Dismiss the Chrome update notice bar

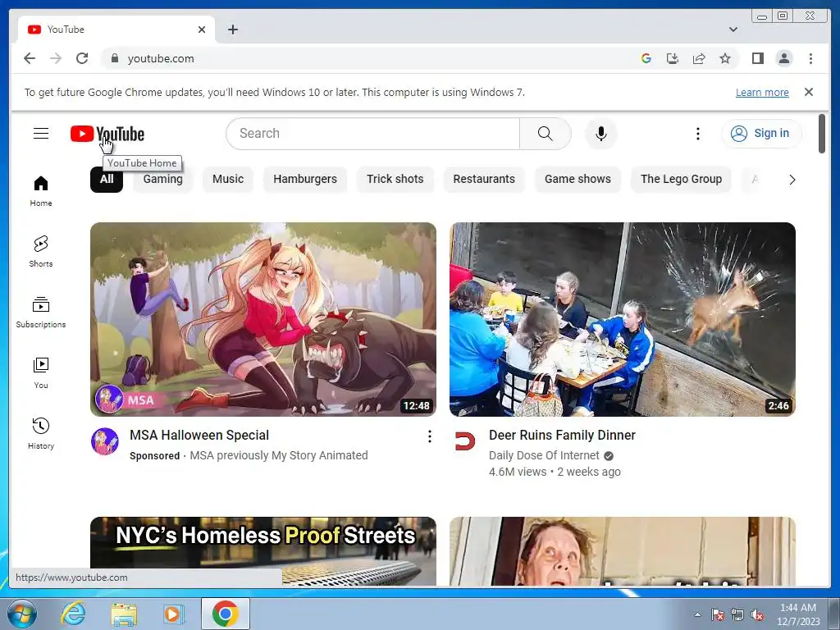pos(808,92)
